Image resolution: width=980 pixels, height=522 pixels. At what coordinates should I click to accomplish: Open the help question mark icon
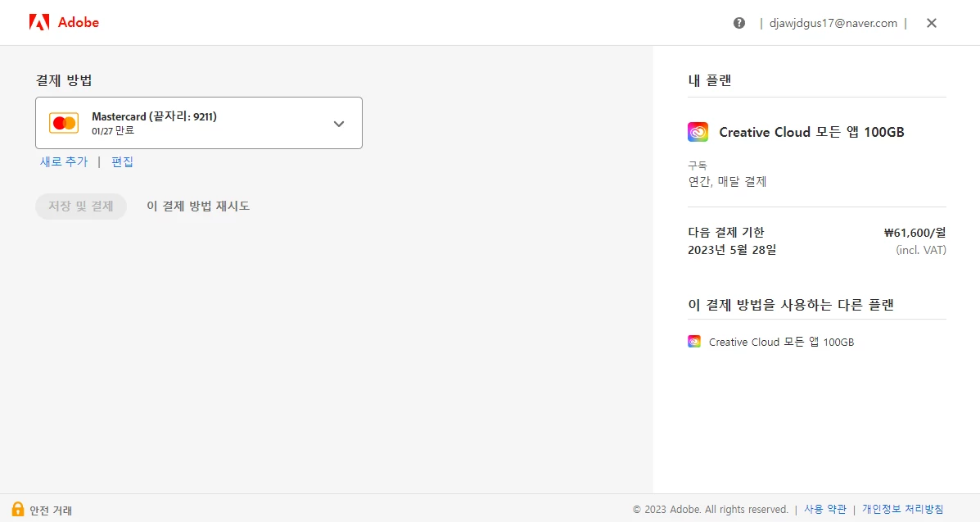click(x=738, y=23)
